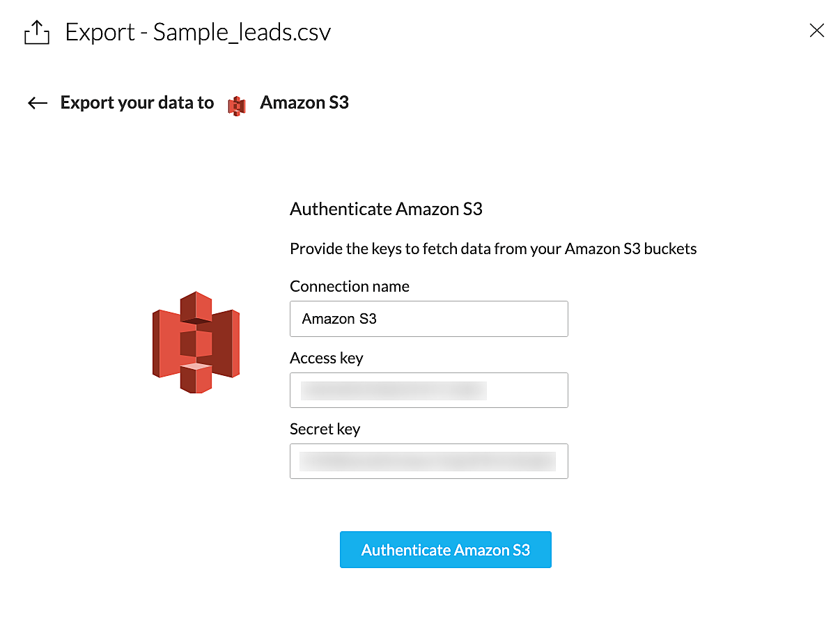Click the 'Secret key' field label
The height and width of the screenshot is (621, 840).
[325, 429]
